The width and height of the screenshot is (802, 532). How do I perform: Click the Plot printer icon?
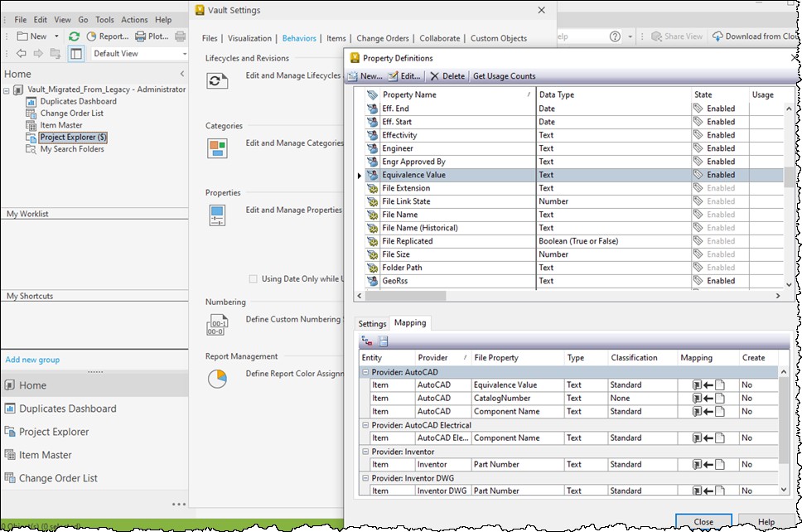click(140, 36)
